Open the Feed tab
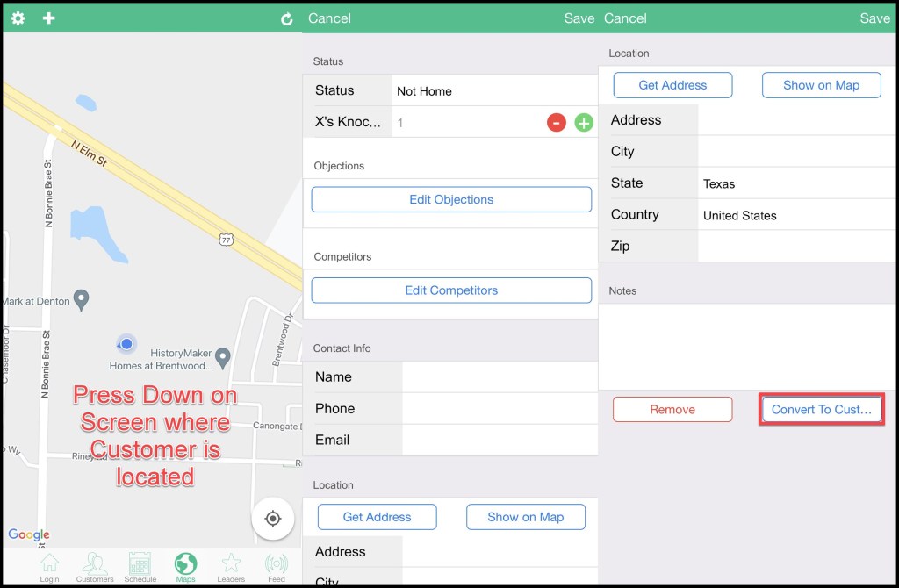The height and width of the screenshot is (588, 899). [x=277, y=567]
